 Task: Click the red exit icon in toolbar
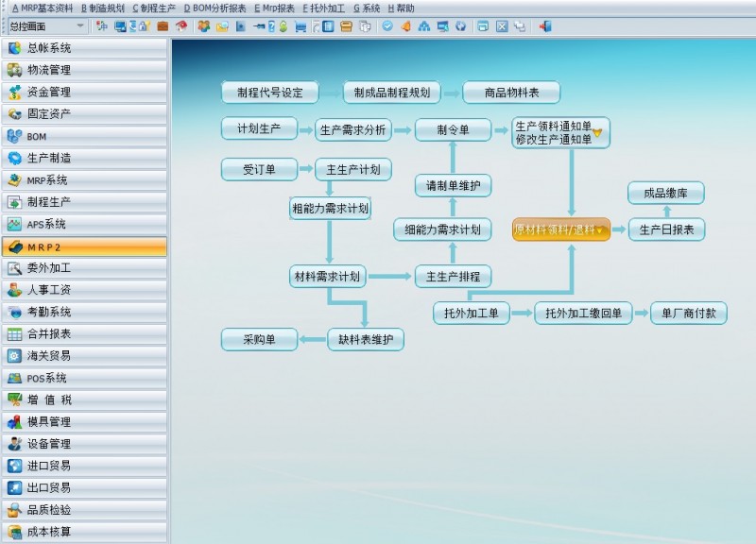(544, 26)
